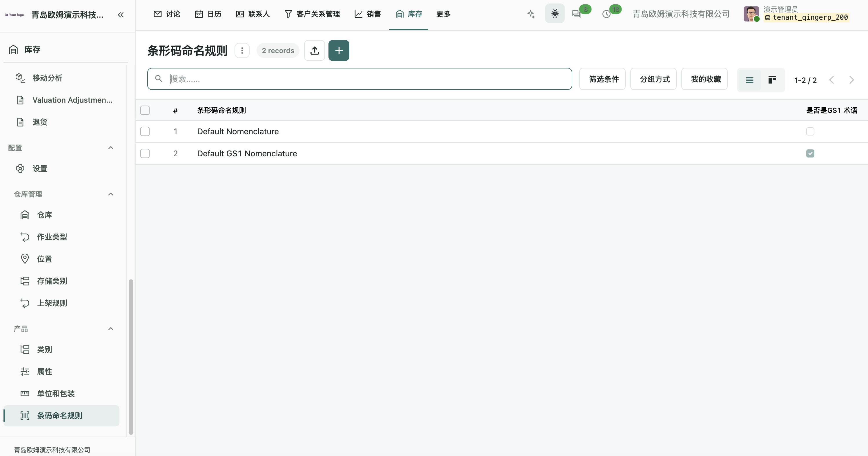This screenshot has height=456, width=868.
Task: Click the 1-2 / 2 pager counter
Action: click(805, 80)
